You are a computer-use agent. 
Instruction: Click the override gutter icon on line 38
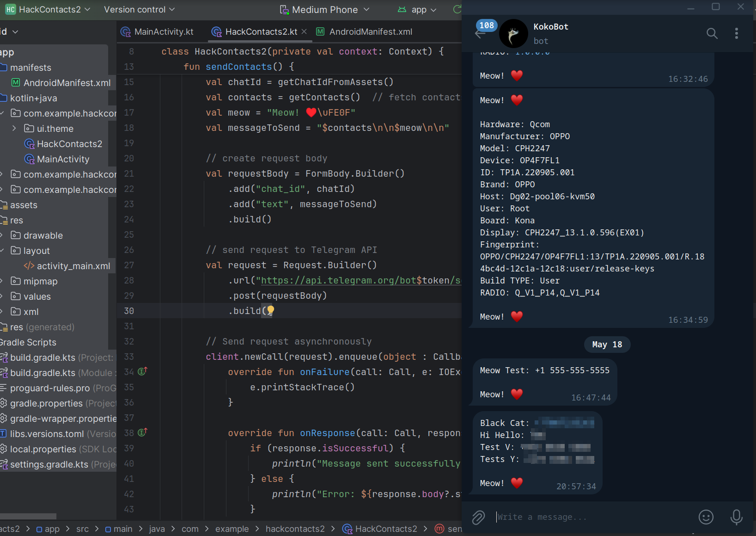coord(142,432)
